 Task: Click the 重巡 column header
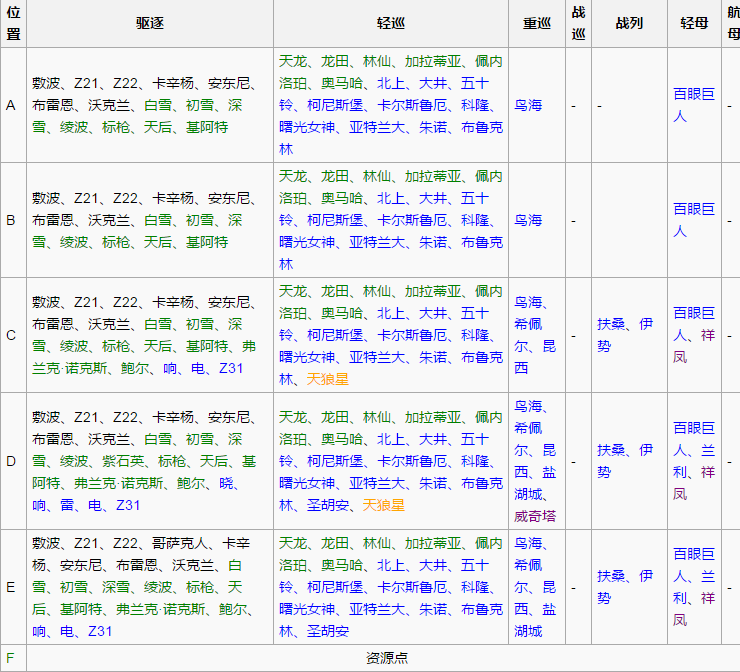pos(537,23)
